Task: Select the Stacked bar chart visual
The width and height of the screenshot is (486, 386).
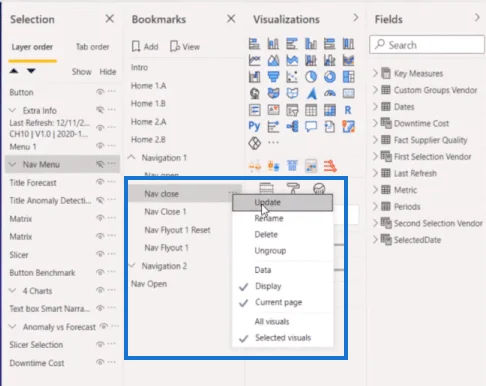Action: (x=254, y=44)
